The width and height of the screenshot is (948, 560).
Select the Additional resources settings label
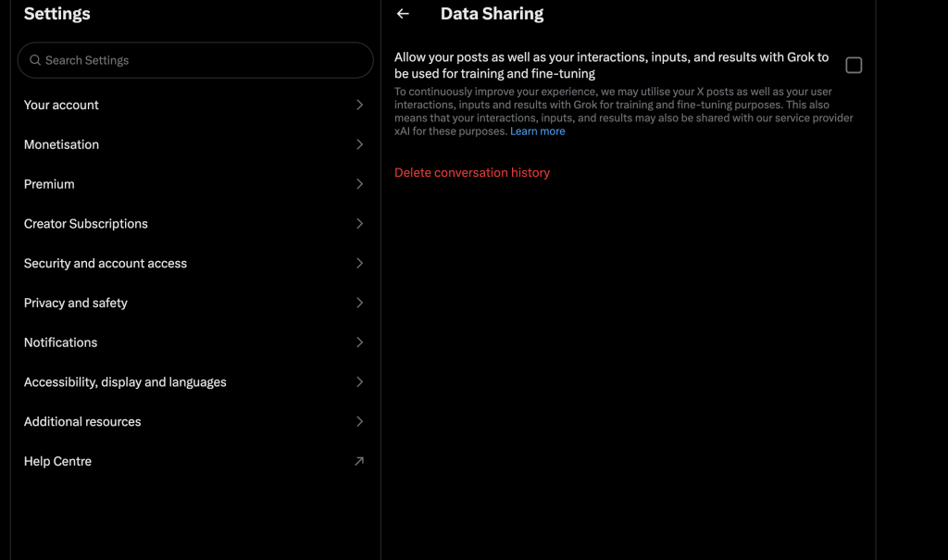[x=82, y=422]
